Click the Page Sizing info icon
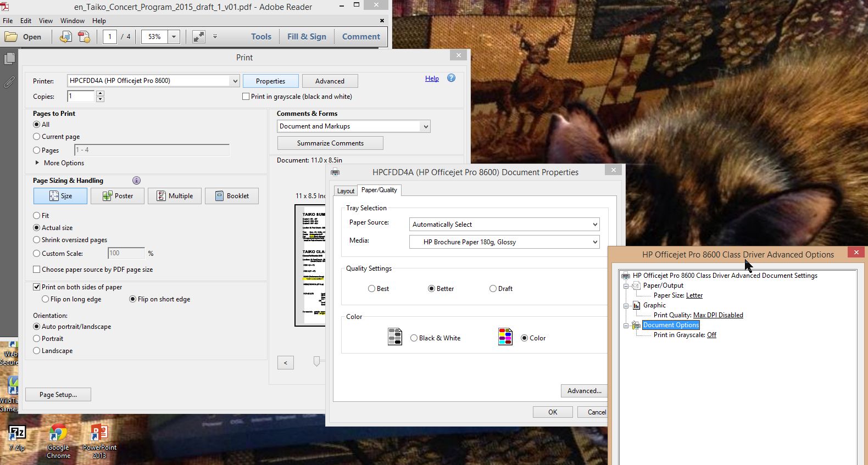This screenshot has height=465, width=868. 136,181
